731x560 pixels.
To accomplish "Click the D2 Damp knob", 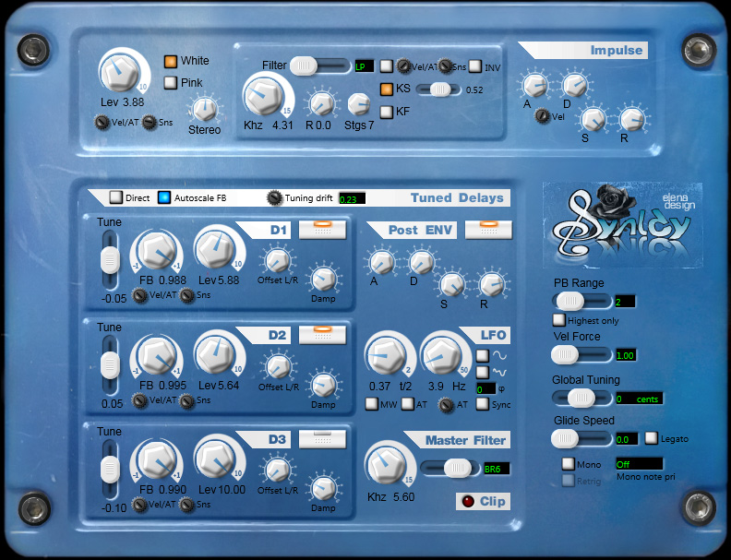I will [x=323, y=386].
